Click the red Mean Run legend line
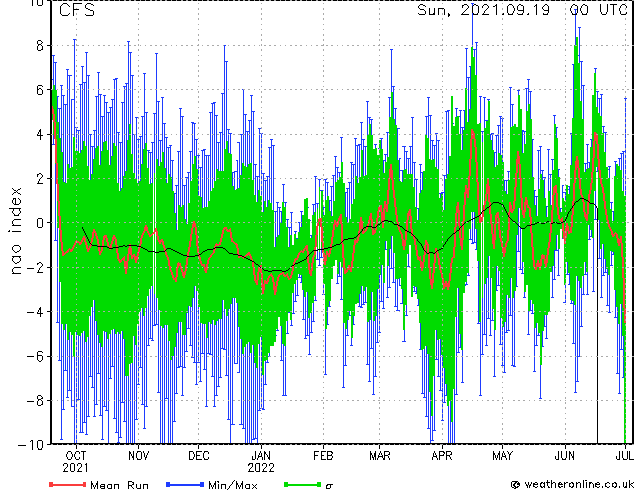Screen dimensions: 634x490 point(67,484)
